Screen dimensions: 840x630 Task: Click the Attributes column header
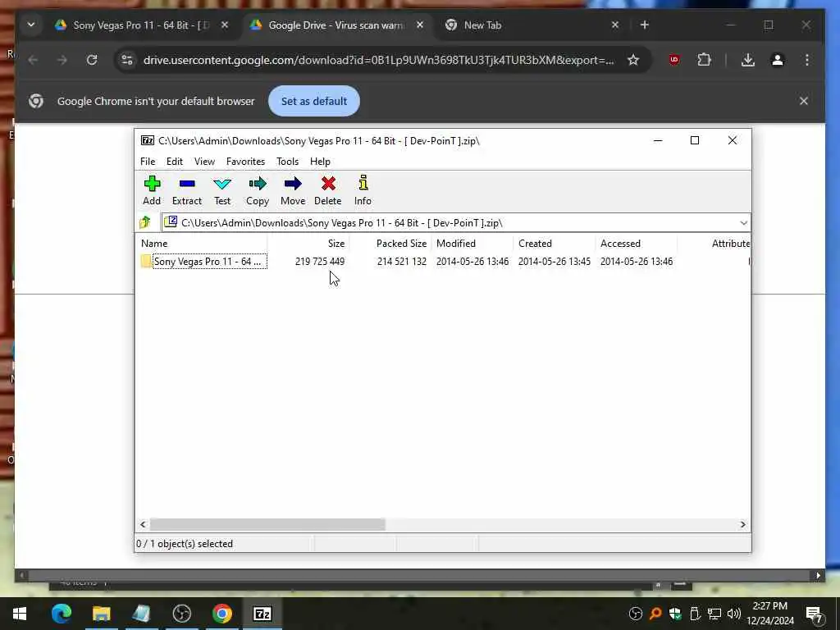[714, 243]
